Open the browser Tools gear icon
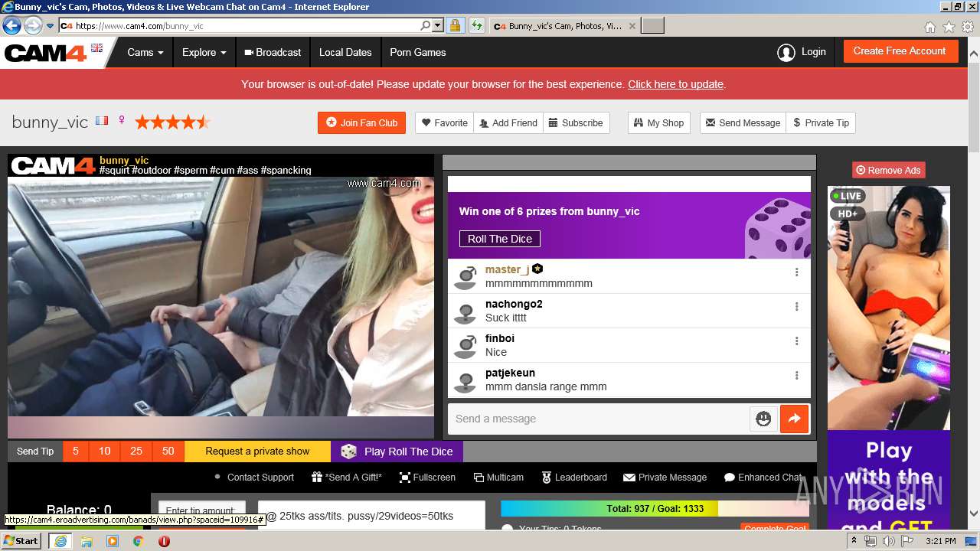980x551 pixels. click(x=968, y=27)
